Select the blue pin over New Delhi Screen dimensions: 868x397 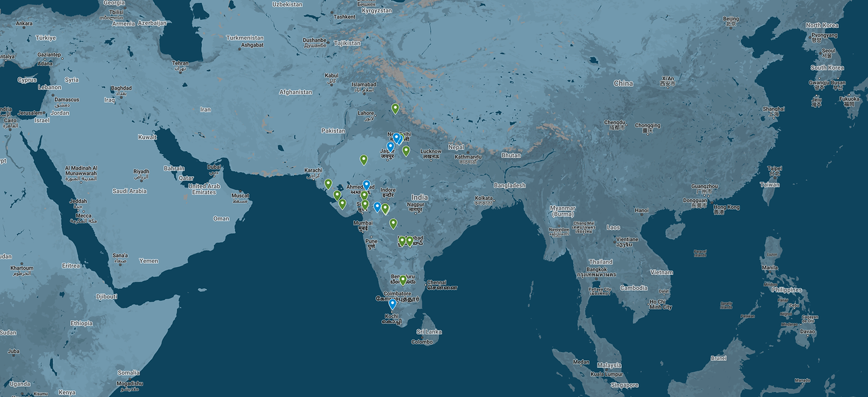click(x=397, y=138)
